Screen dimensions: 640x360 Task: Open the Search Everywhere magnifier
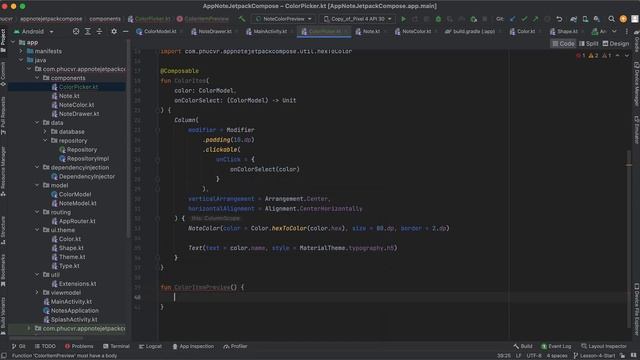[x=611, y=19]
